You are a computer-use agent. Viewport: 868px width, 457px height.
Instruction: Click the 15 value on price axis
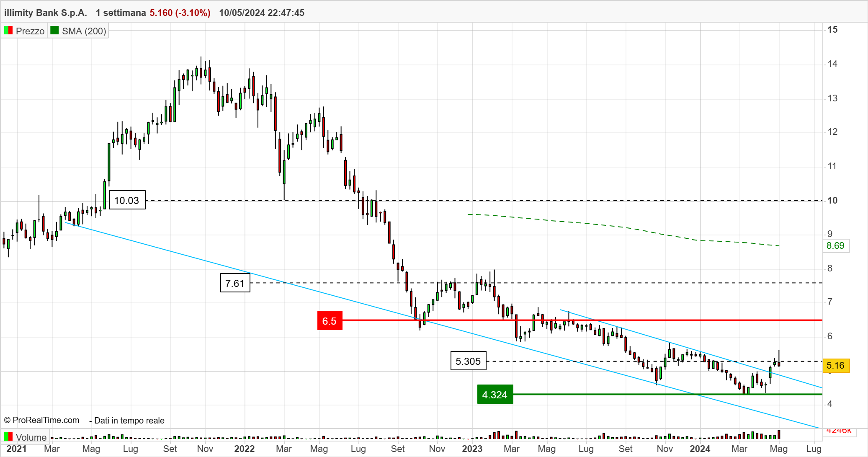pos(832,29)
